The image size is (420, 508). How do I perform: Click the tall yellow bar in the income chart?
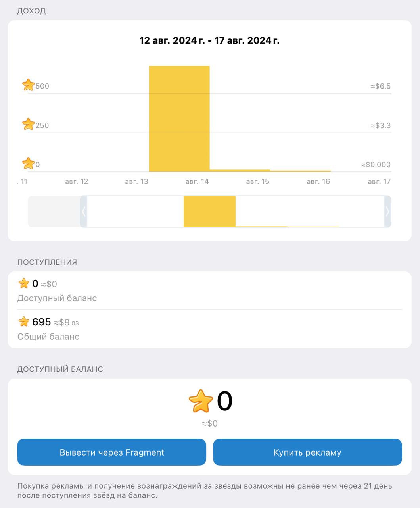coord(179,119)
